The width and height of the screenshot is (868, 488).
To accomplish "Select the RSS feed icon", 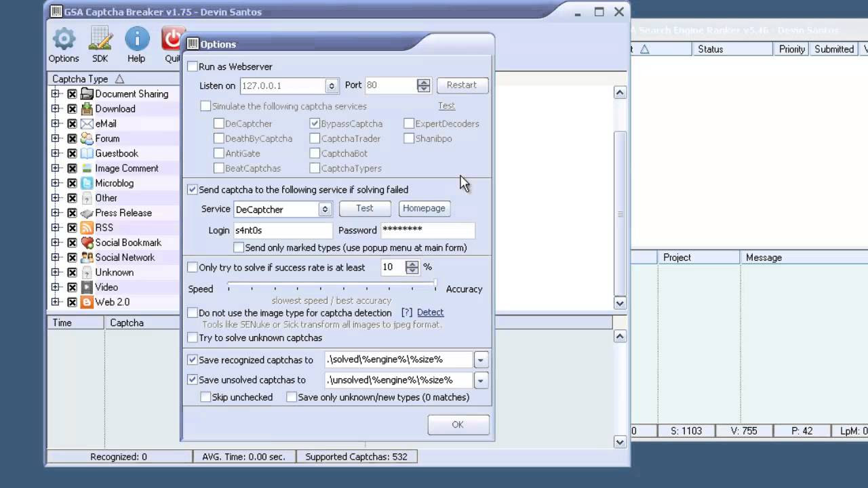I will coord(87,228).
